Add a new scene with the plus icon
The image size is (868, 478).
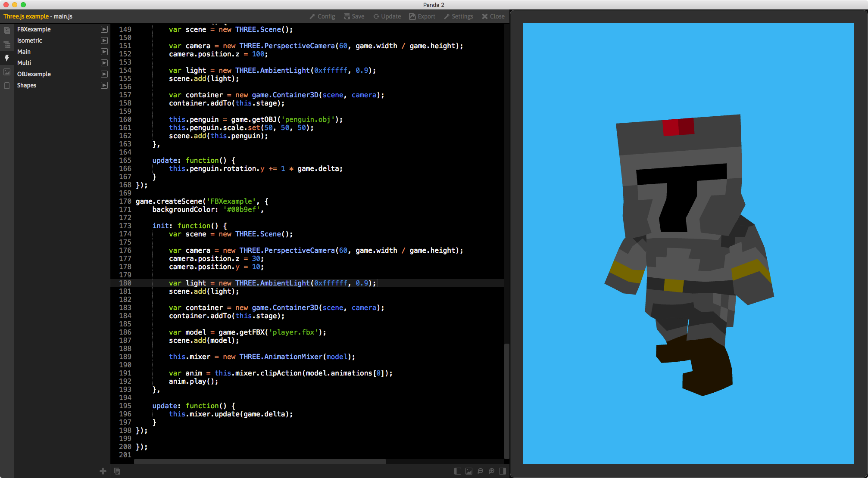tap(103, 471)
